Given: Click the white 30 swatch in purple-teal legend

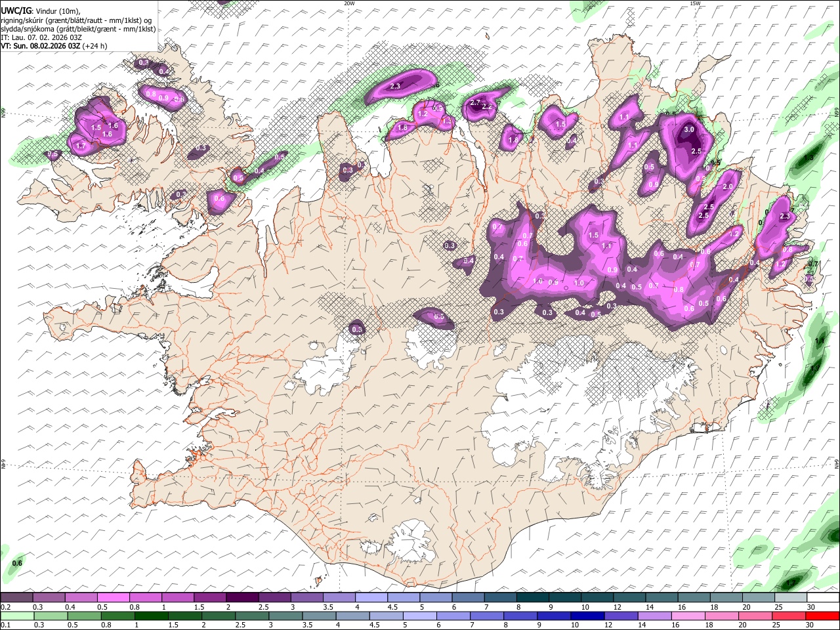Looking at the screenshot, I should [823, 598].
